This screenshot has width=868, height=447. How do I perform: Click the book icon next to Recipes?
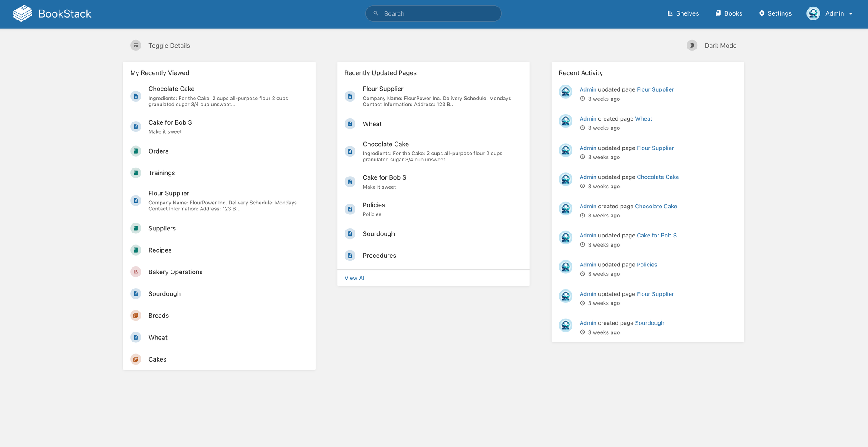coord(135,250)
